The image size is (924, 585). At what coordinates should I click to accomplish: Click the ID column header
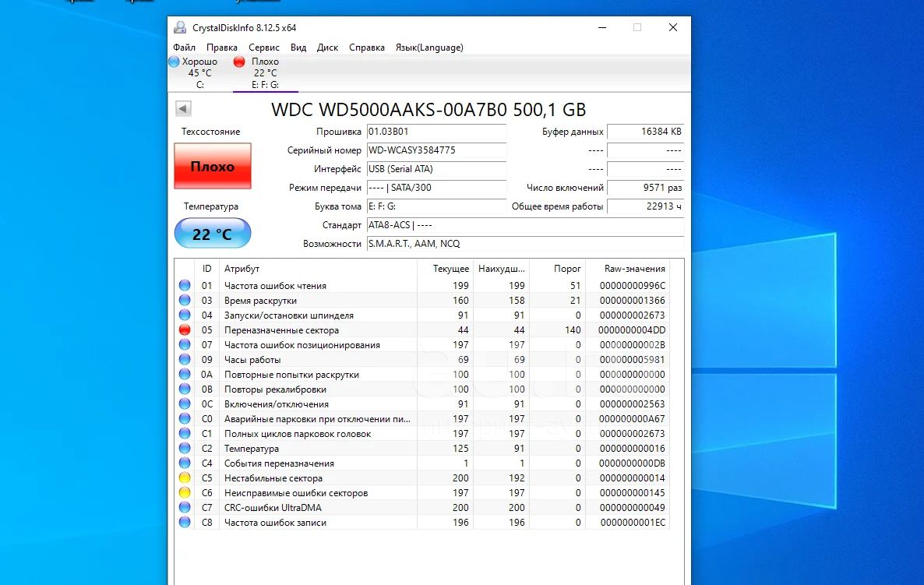pyautogui.click(x=206, y=269)
